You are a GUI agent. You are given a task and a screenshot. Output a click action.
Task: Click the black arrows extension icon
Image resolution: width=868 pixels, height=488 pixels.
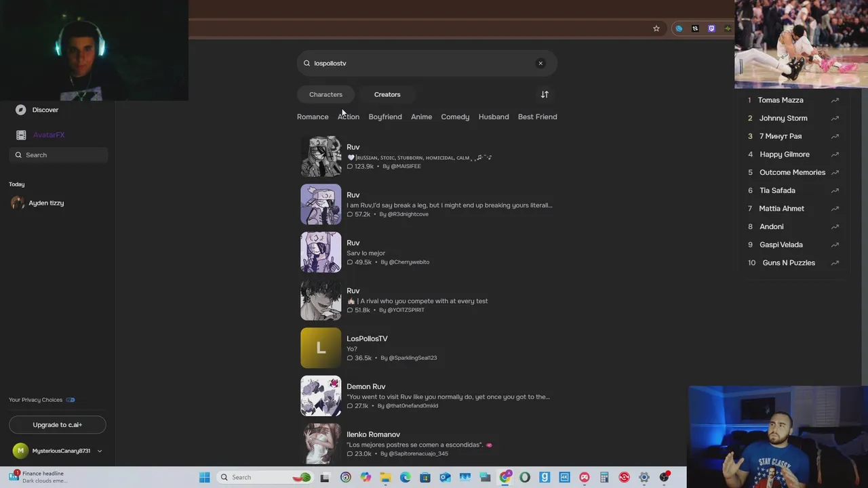[x=695, y=28]
